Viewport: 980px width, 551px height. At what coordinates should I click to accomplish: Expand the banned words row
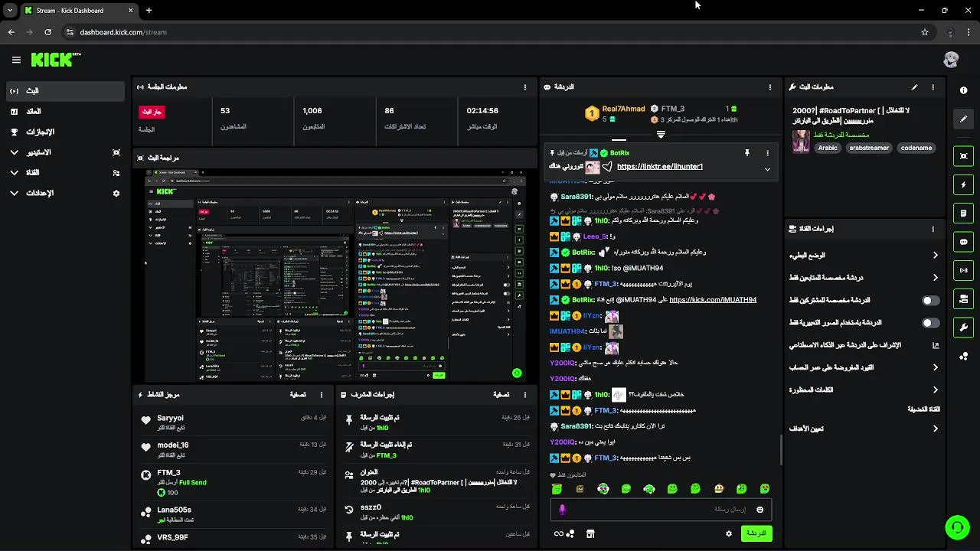click(x=864, y=390)
